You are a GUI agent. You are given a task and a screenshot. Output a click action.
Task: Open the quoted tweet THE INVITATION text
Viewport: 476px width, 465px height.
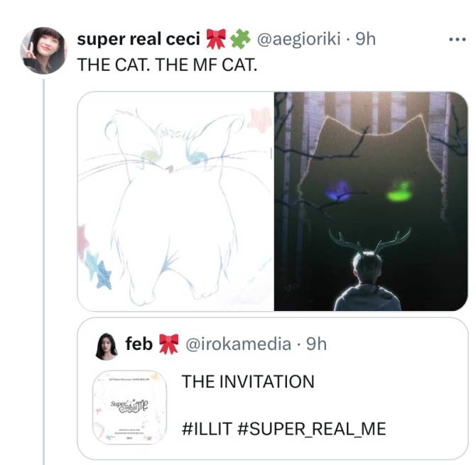(x=248, y=381)
